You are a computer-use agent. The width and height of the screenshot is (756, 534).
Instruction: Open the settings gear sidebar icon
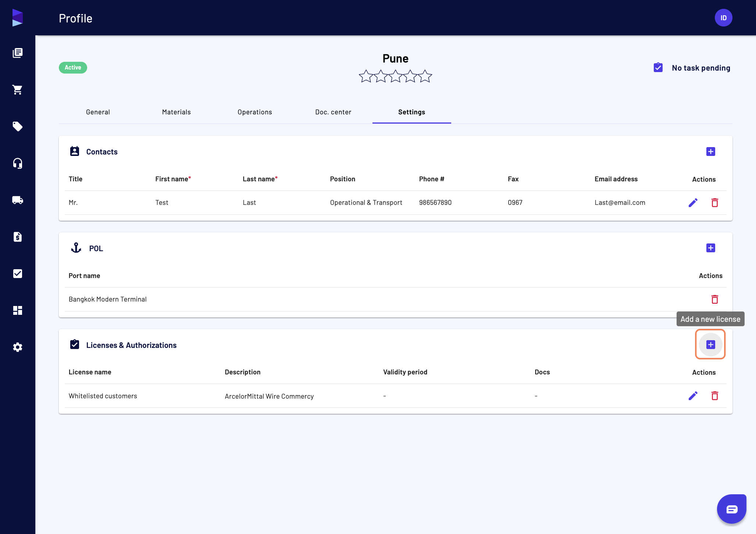(x=18, y=347)
